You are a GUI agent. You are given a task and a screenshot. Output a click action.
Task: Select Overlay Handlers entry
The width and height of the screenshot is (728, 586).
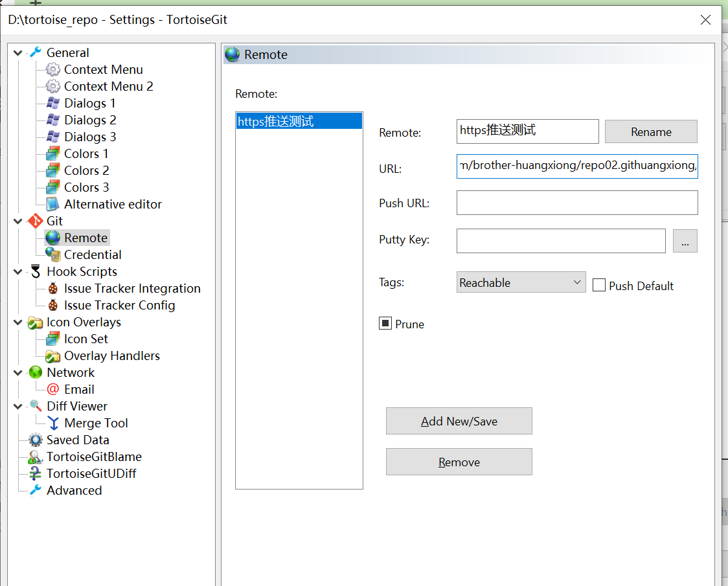tap(111, 355)
